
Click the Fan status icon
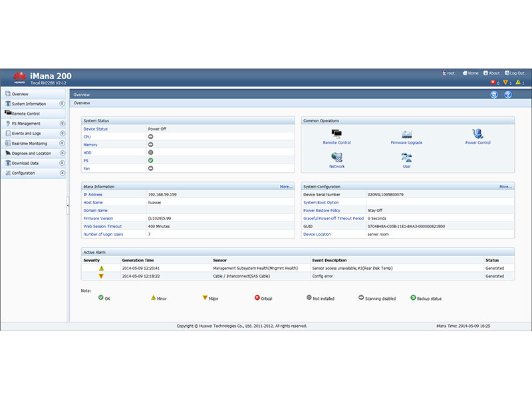pyautogui.click(x=151, y=168)
